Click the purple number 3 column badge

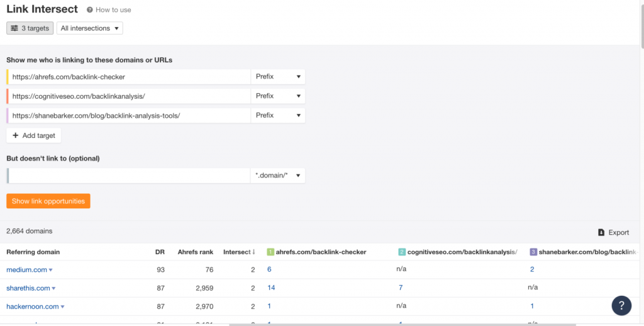click(x=533, y=252)
